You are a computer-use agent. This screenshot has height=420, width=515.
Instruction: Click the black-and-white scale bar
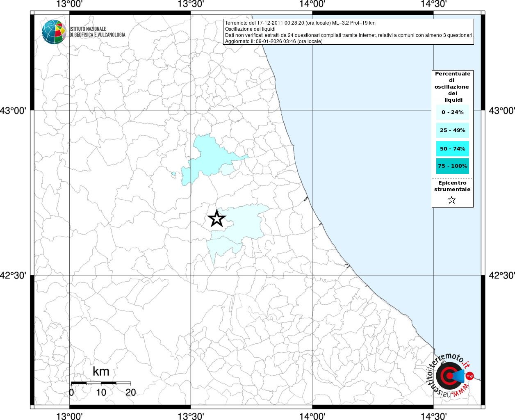click(x=101, y=383)
